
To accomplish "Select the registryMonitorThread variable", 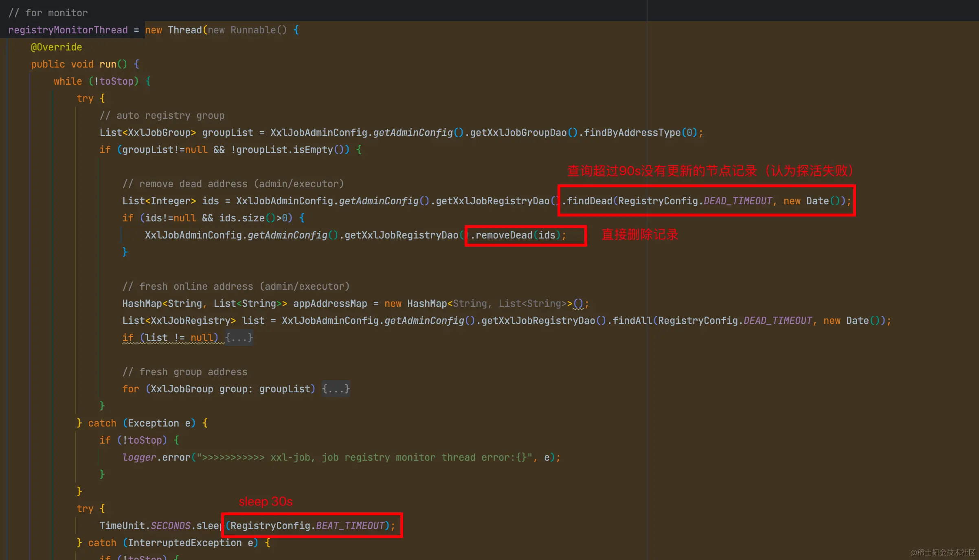I will point(68,30).
